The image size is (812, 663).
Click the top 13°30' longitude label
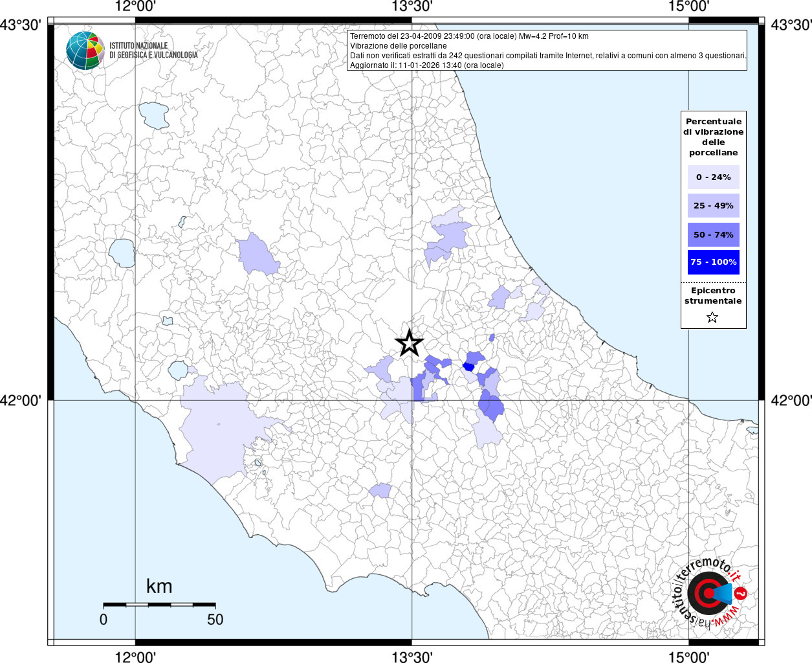click(x=411, y=7)
